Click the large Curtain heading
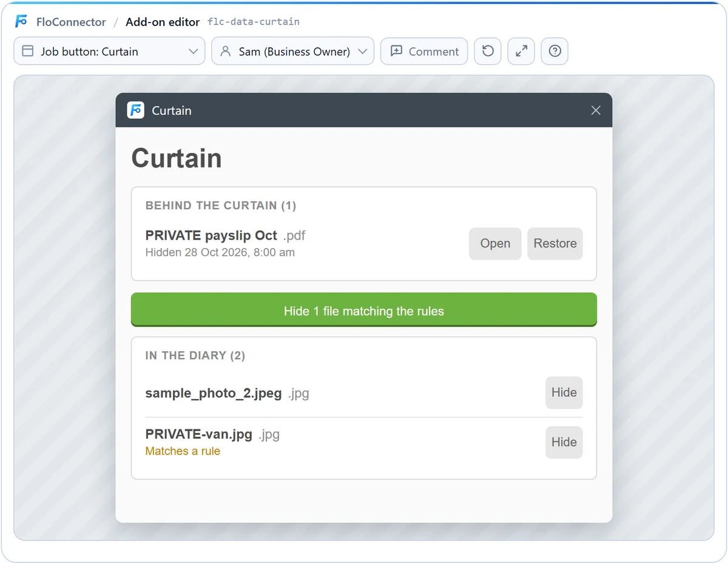This screenshot has height=563, width=728. [177, 158]
